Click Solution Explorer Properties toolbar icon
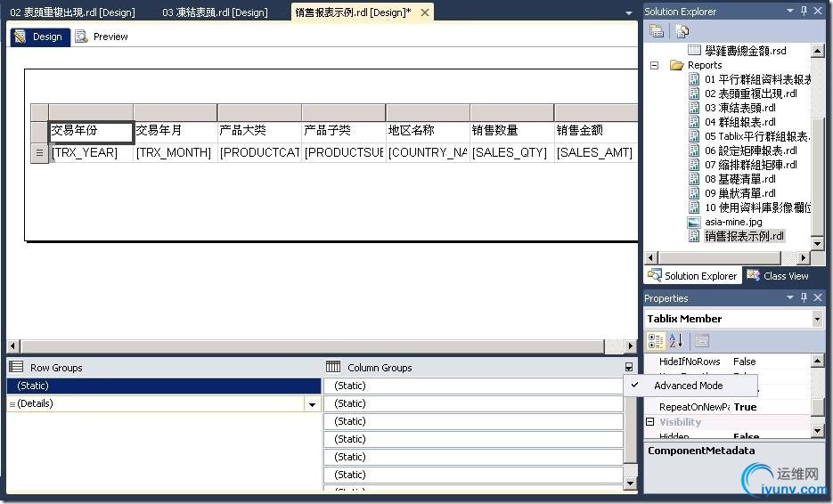This screenshot has width=833, height=504. tap(657, 31)
